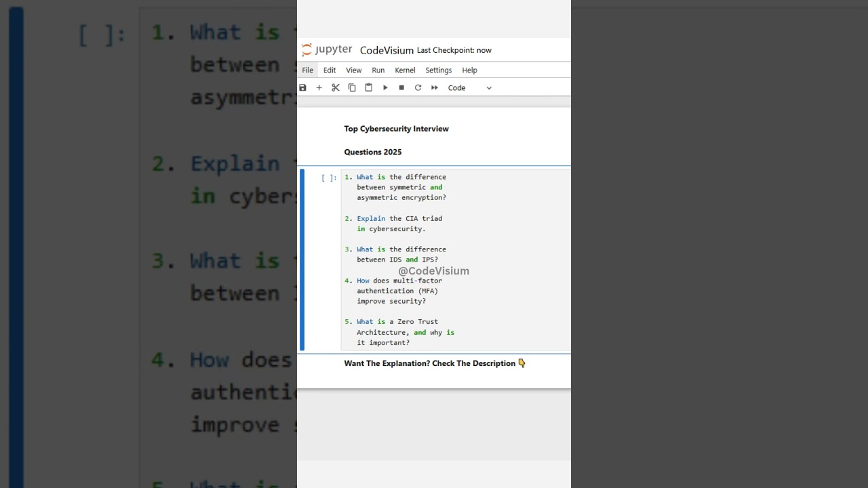Open the File menu
The height and width of the screenshot is (488, 868).
[x=307, y=70]
